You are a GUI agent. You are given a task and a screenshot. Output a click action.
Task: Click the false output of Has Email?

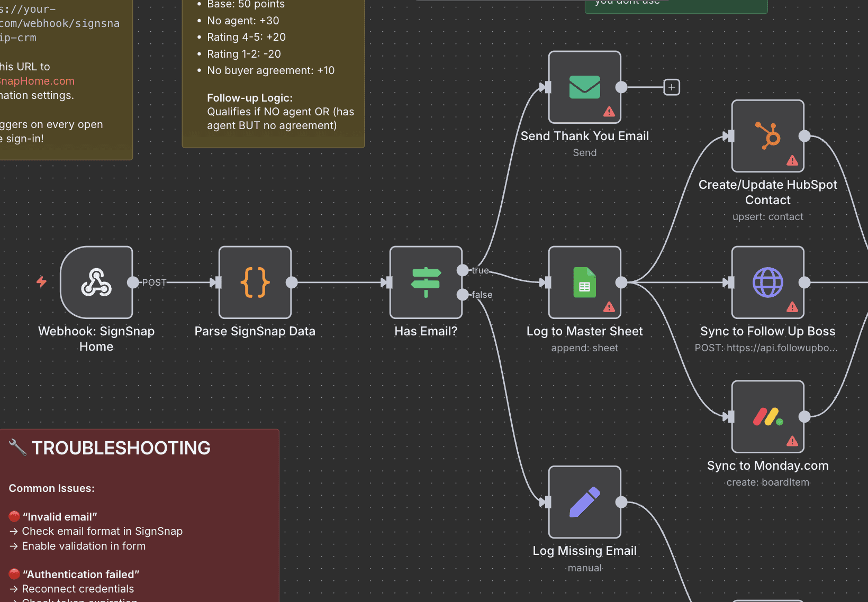tap(463, 295)
